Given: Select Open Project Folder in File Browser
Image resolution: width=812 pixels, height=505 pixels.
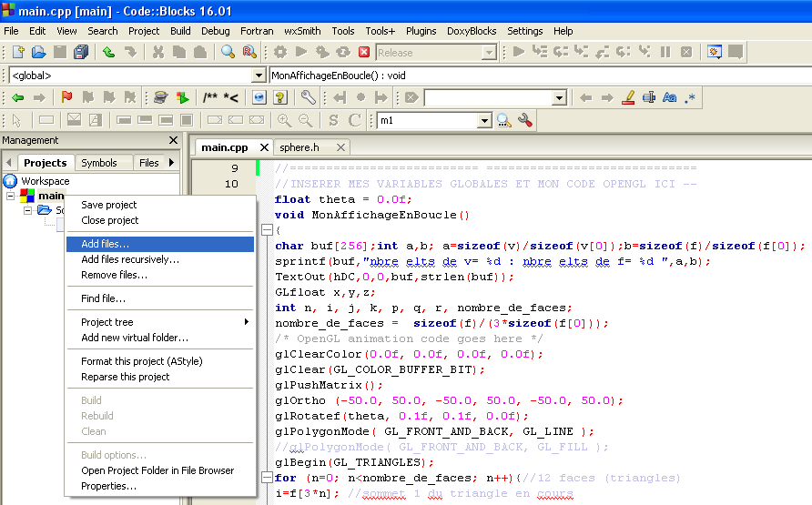Looking at the screenshot, I should [x=160, y=470].
